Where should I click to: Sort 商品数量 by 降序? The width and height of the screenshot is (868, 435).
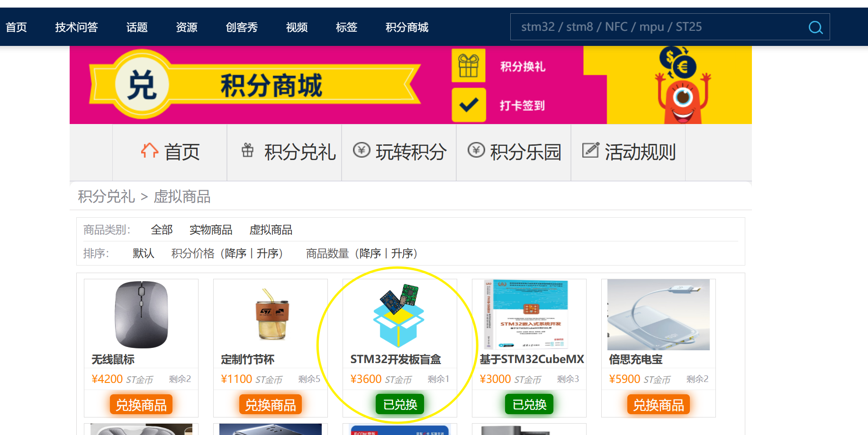coord(371,254)
